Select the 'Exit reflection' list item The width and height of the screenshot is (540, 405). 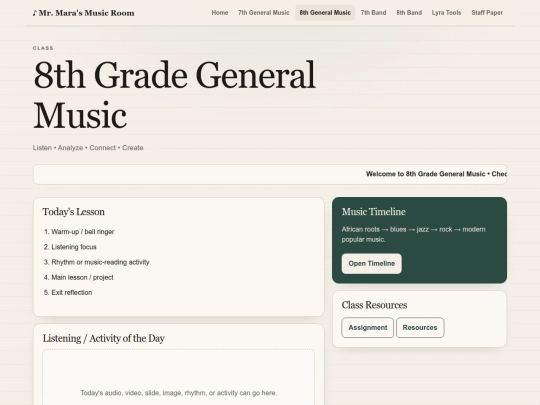[x=72, y=292]
